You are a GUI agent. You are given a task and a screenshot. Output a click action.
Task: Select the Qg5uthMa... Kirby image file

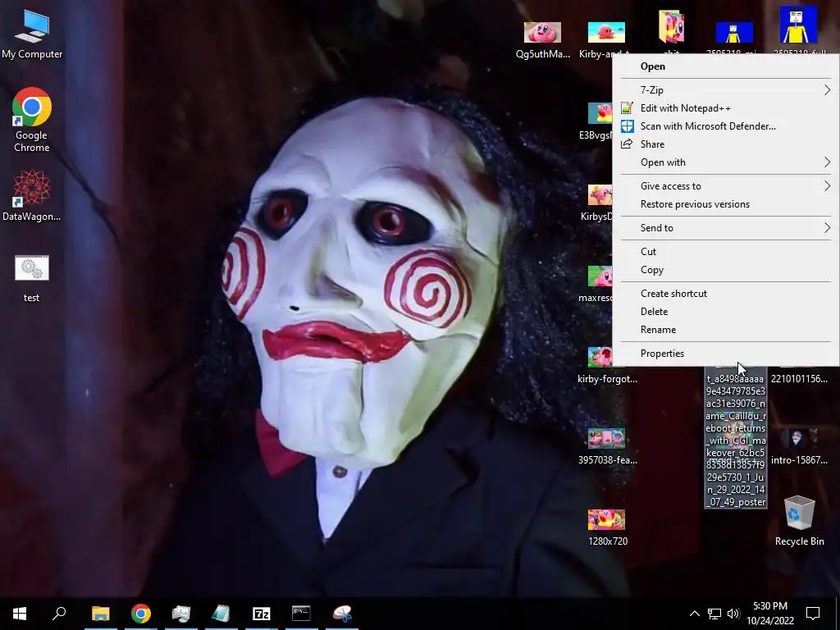click(543, 39)
